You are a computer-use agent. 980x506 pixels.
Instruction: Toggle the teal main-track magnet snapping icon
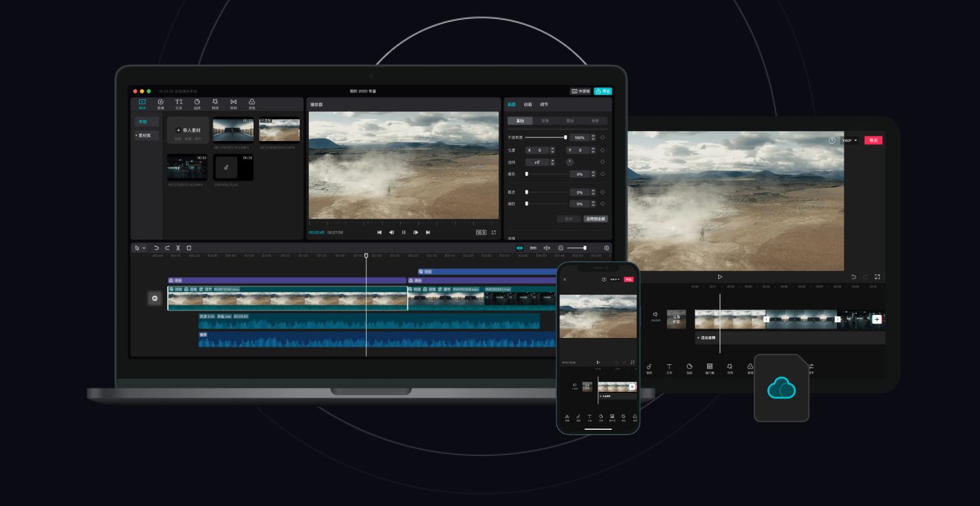[x=520, y=248]
